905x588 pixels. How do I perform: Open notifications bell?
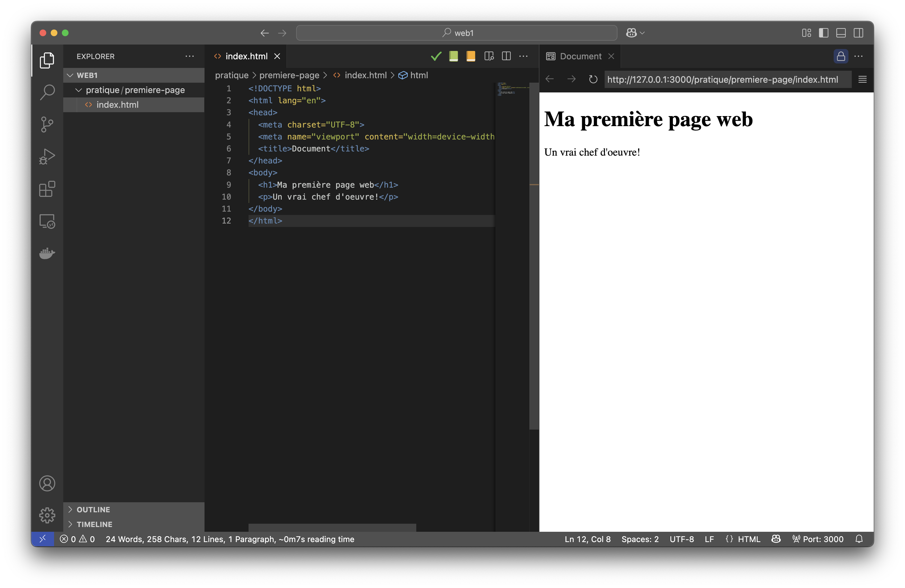point(859,539)
